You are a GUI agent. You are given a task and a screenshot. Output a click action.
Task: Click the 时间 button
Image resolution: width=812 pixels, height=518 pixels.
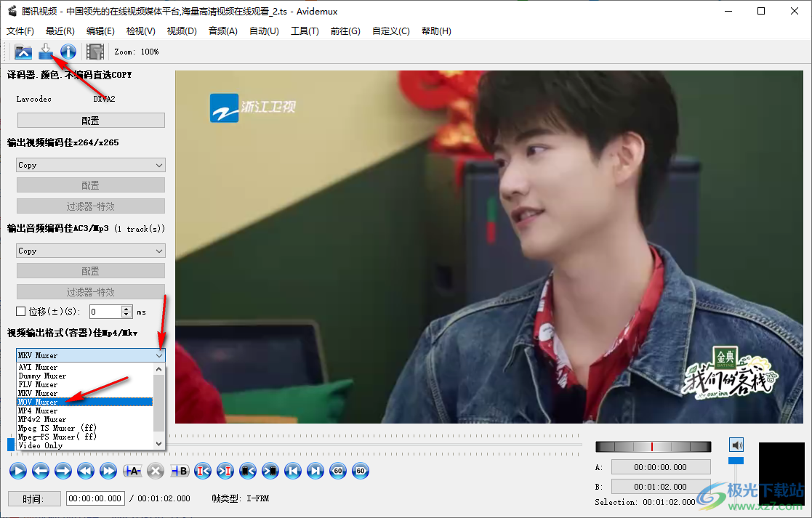click(x=31, y=498)
